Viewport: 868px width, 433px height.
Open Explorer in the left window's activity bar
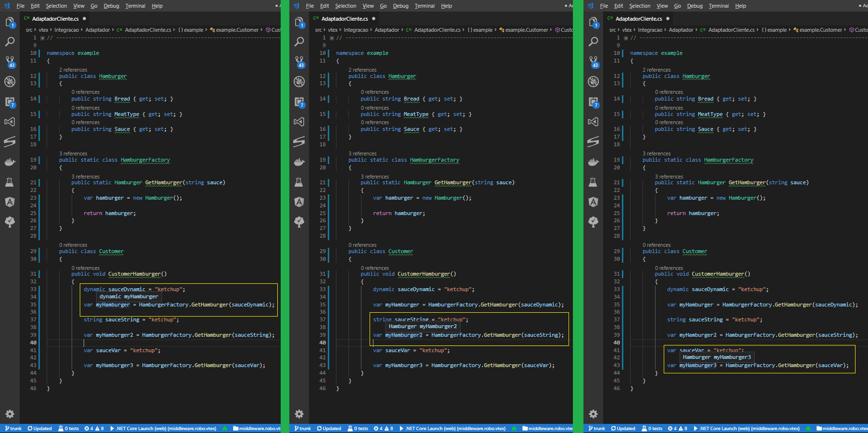(10, 22)
